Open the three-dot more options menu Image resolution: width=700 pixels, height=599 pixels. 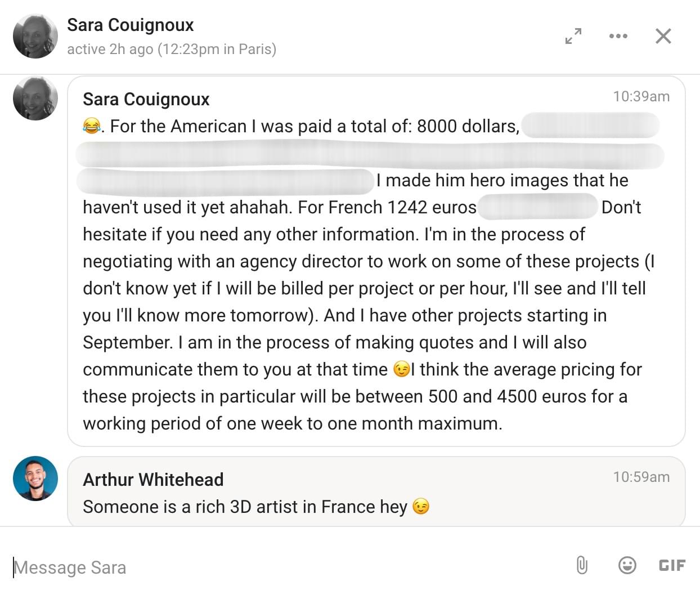[x=618, y=36]
